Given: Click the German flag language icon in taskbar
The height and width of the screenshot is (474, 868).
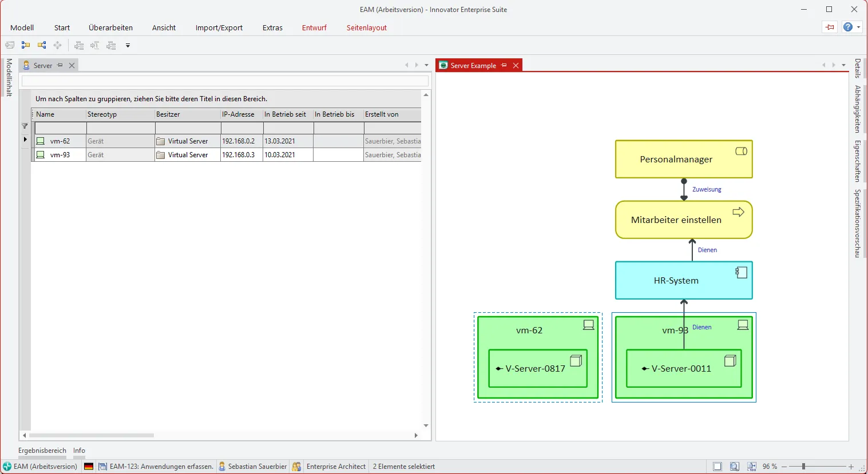Looking at the screenshot, I should click(x=88, y=466).
